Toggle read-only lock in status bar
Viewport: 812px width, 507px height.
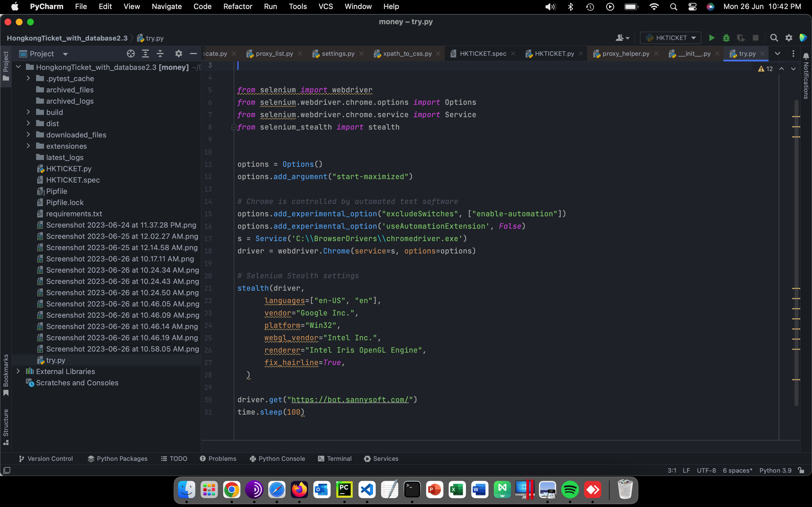coord(801,470)
